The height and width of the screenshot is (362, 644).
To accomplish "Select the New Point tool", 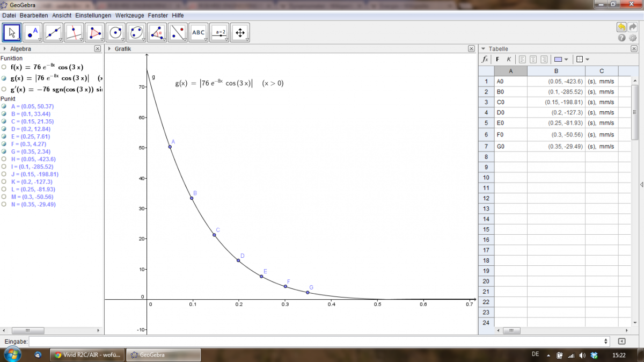I will 33,33.
